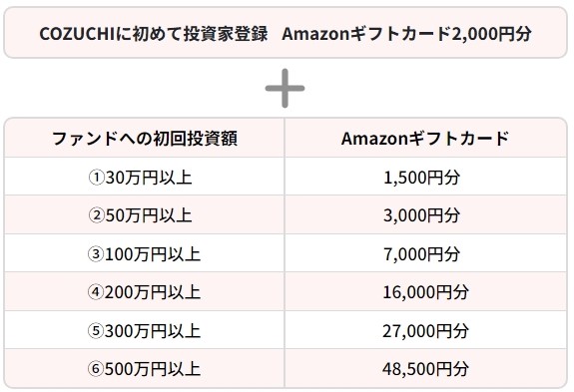Screen dimensions: 574x392
Task: Click the 3,000円分 gift card amount
Action: coord(421,215)
